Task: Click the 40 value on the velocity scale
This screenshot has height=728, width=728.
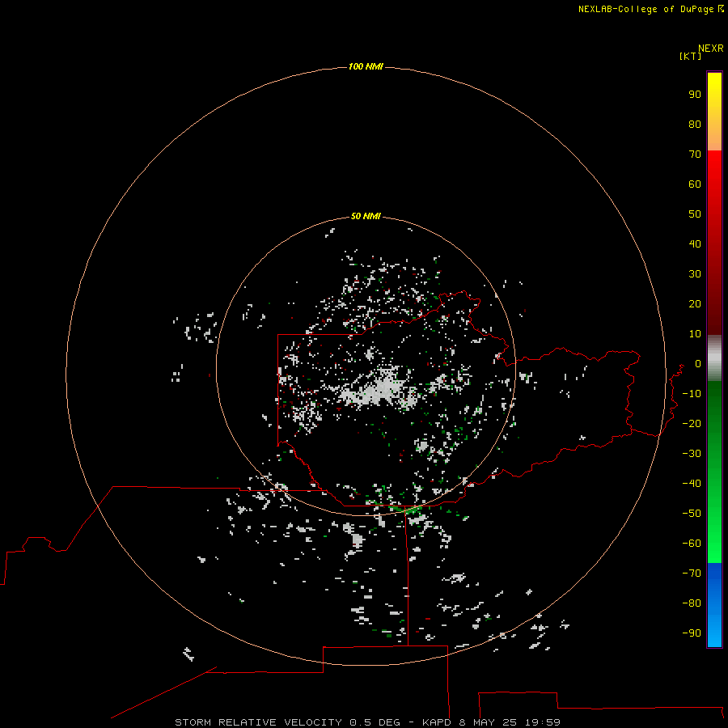Action: tap(695, 243)
